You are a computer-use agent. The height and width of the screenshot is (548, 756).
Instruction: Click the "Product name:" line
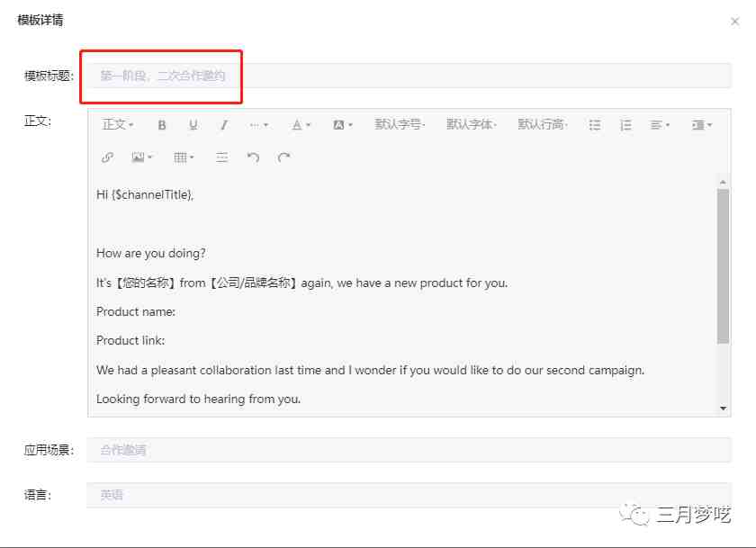136,312
